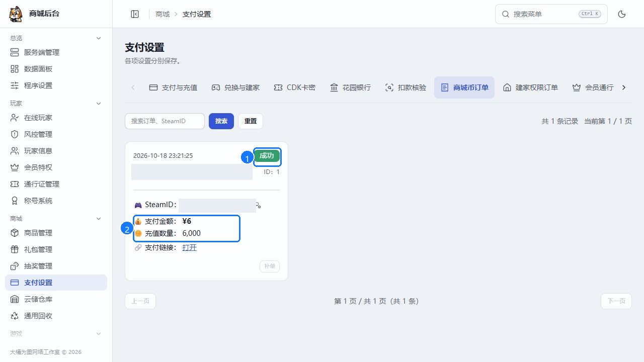Screen dimensions: 644x362
Task: Click the 商城后台 fox logo
Action: [x=16, y=14]
